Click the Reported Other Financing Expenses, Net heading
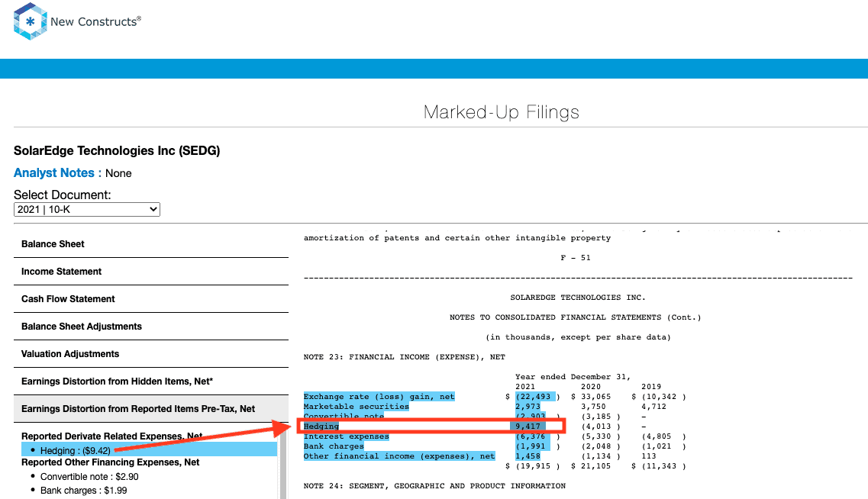868x499 pixels. point(110,462)
